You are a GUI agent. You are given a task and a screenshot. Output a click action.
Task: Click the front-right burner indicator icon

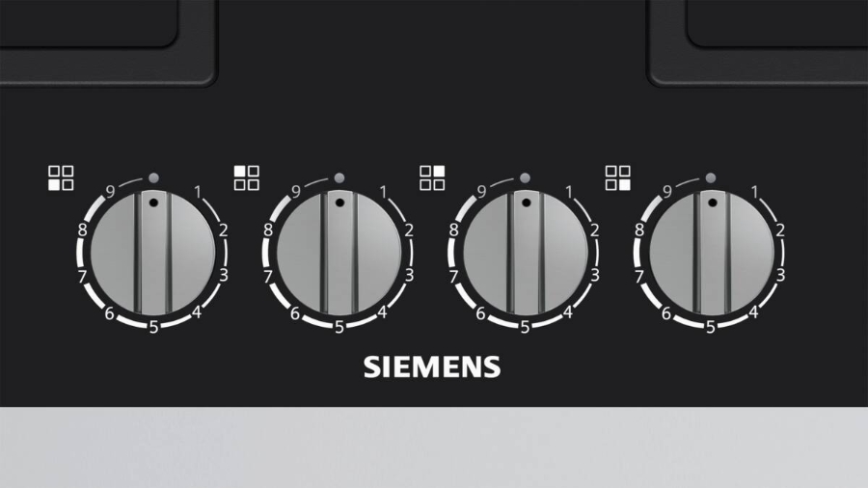[618, 177]
